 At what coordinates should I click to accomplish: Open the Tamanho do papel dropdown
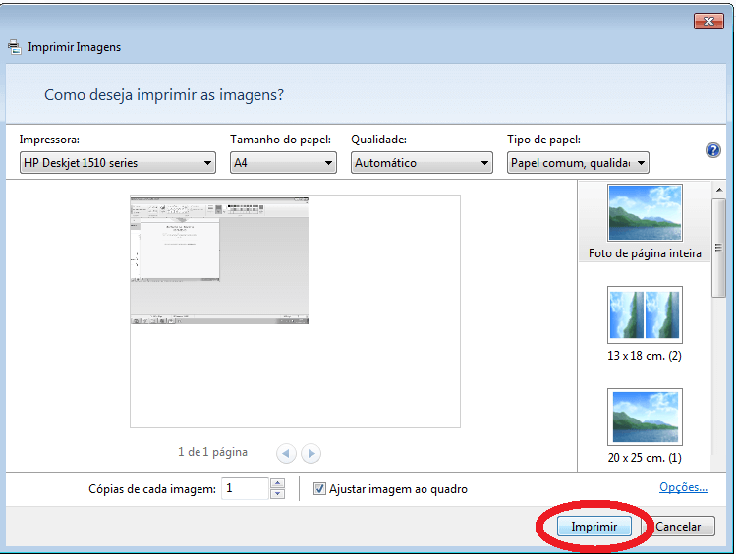(x=283, y=163)
